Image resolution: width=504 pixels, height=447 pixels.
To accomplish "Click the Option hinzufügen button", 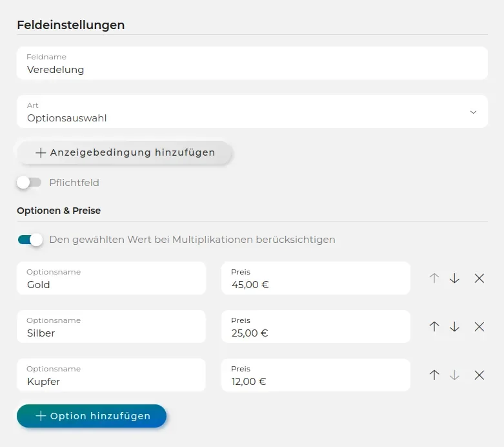I will [92, 416].
